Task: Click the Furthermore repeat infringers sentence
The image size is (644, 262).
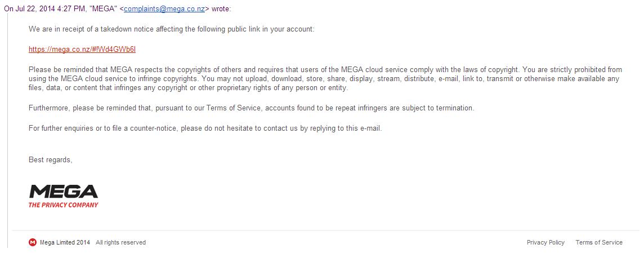Action: [252, 108]
